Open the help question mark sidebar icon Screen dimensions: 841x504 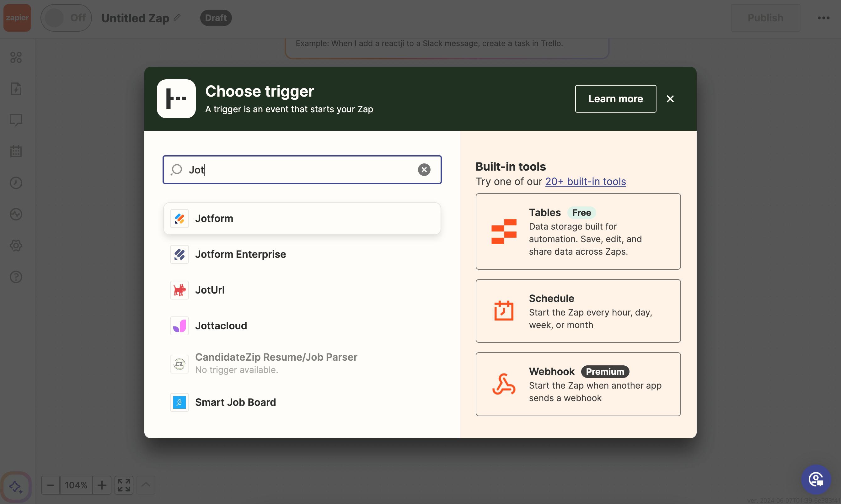click(16, 277)
